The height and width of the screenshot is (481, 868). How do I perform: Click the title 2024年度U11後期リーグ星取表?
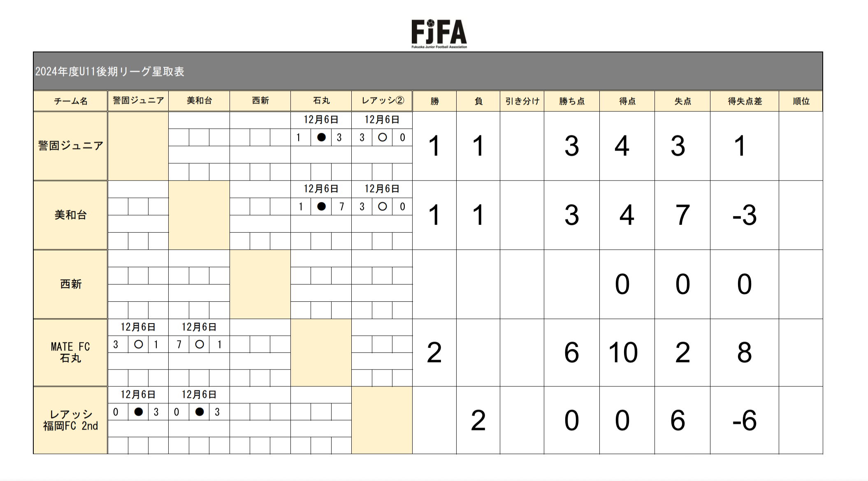(109, 72)
